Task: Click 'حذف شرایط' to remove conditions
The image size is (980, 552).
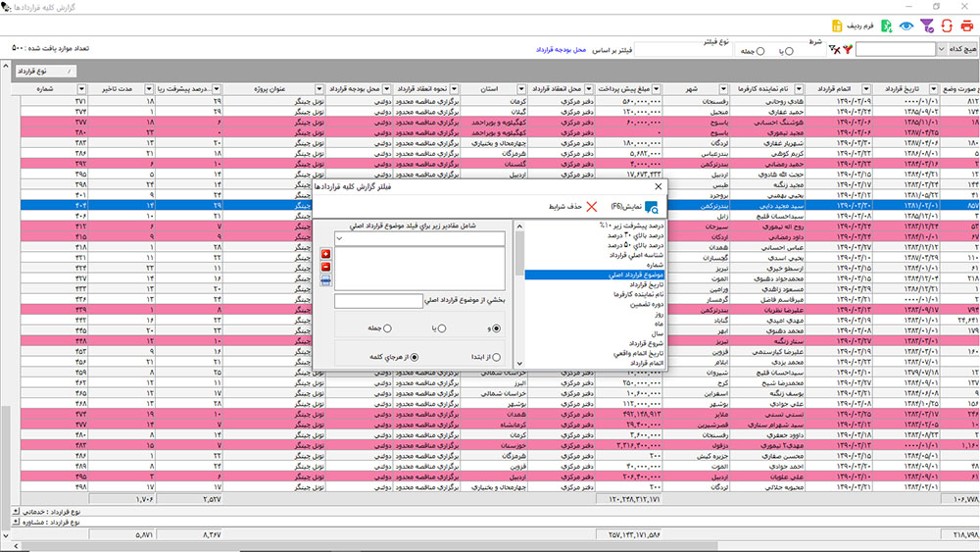Action: [x=573, y=206]
